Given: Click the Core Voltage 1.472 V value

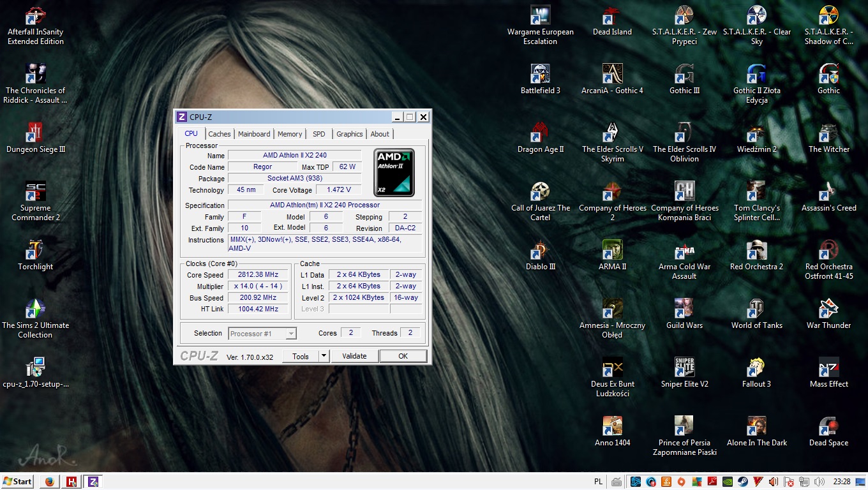Looking at the screenshot, I should (x=338, y=189).
